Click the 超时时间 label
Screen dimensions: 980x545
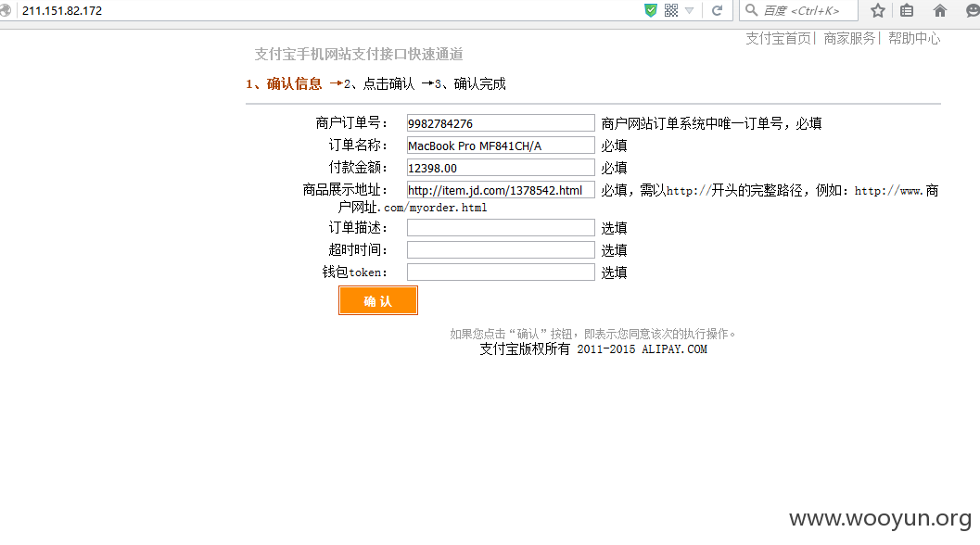(x=358, y=250)
